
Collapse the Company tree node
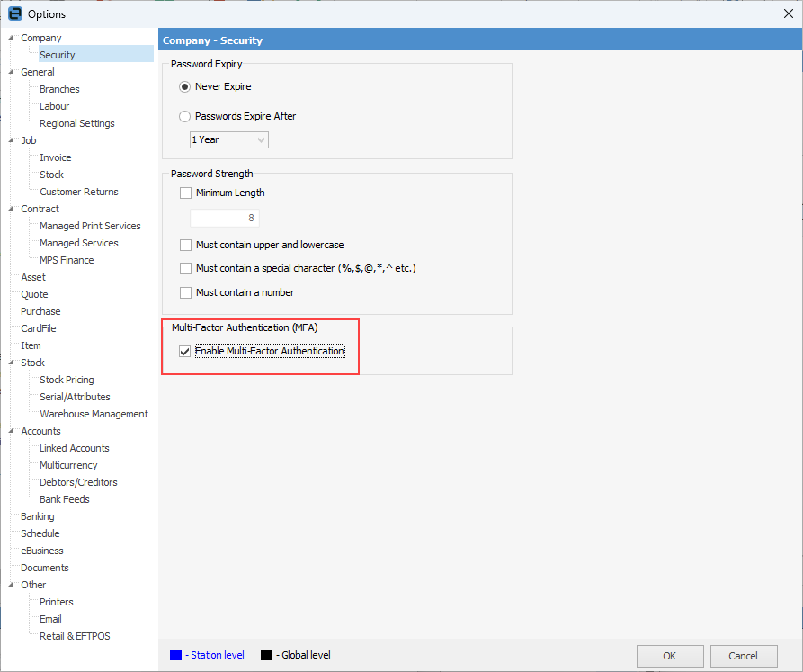(12, 38)
